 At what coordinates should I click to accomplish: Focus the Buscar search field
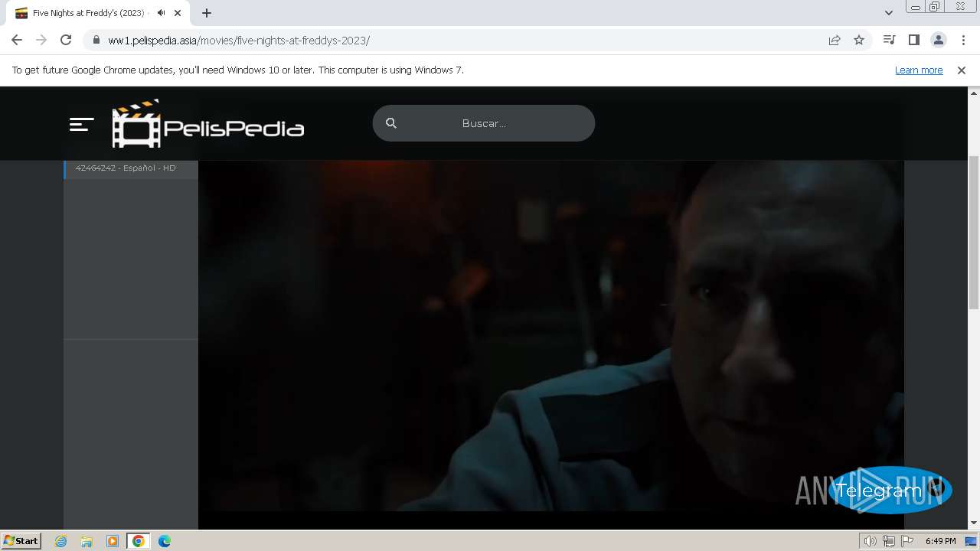pos(483,123)
